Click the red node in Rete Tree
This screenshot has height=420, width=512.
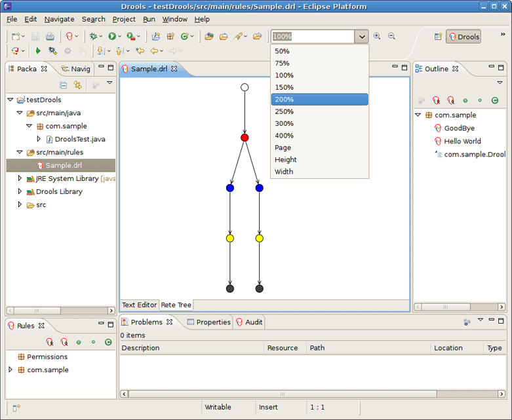[x=245, y=138]
